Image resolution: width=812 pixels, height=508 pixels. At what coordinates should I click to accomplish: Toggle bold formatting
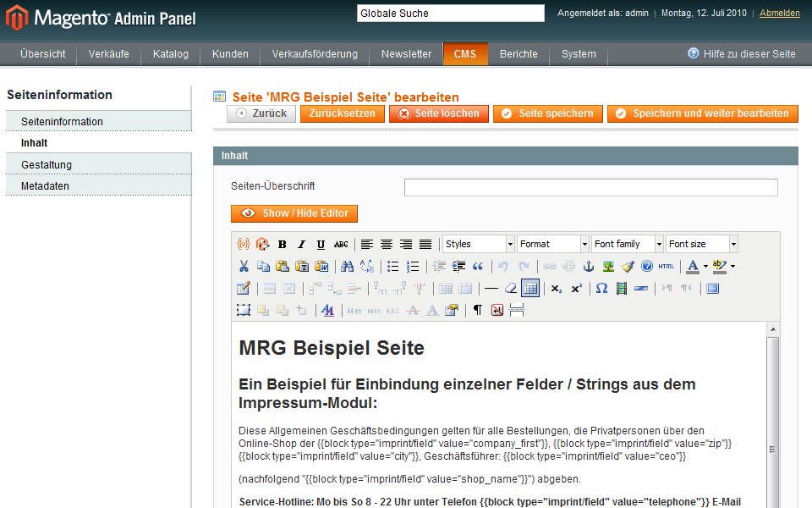pyautogui.click(x=283, y=244)
